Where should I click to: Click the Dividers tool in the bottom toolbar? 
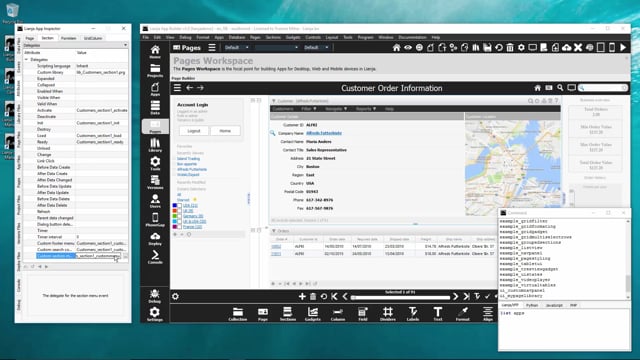(388, 314)
